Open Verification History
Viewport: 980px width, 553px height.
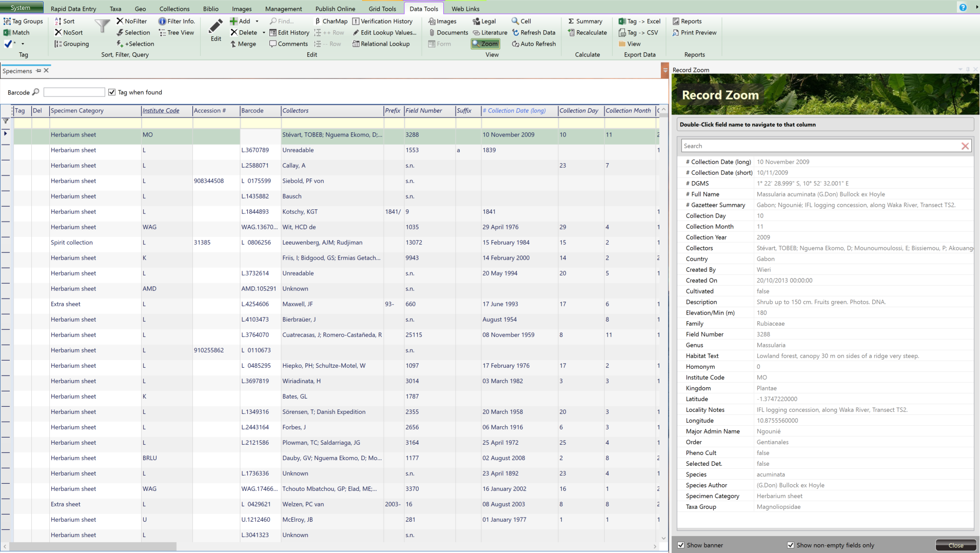coord(382,21)
